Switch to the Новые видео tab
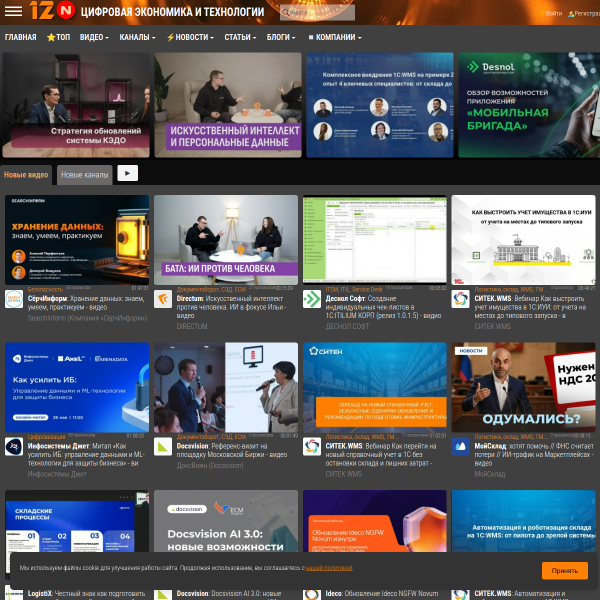The image size is (600, 600). click(x=26, y=175)
